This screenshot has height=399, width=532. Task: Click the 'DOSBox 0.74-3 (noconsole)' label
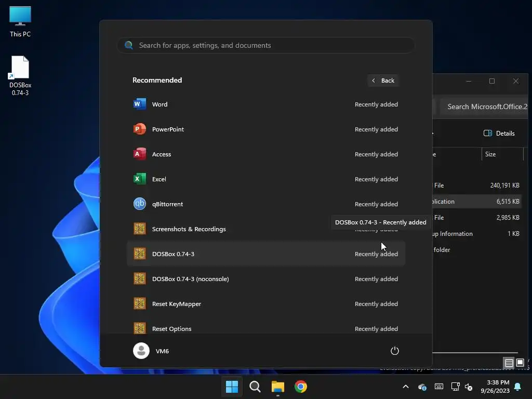point(190,279)
